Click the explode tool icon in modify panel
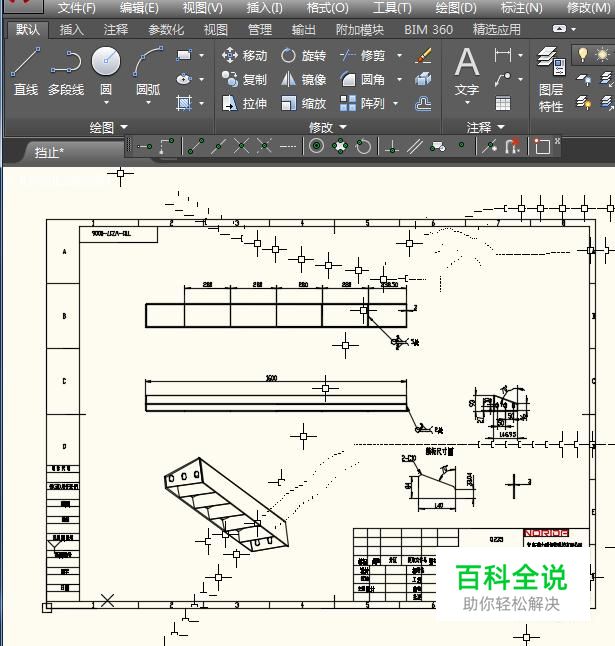This screenshot has height=646, width=615. click(x=423, y=79)
